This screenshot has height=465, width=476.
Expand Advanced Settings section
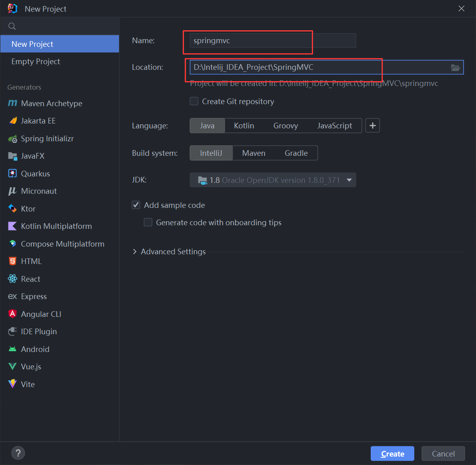[x=135, y=252]
